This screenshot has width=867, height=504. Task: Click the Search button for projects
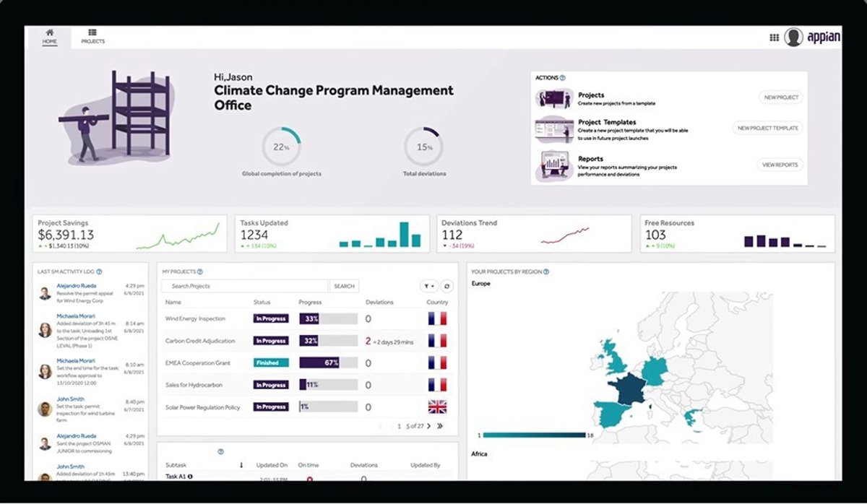click(344, 287)
